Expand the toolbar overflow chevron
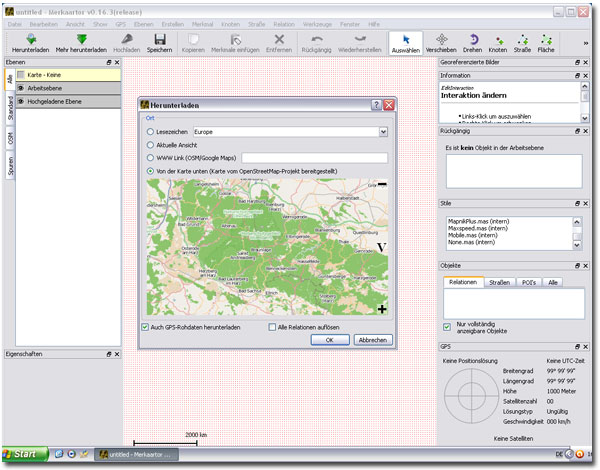600x470 pixels. pyautogui.click(x=585, y=42)
